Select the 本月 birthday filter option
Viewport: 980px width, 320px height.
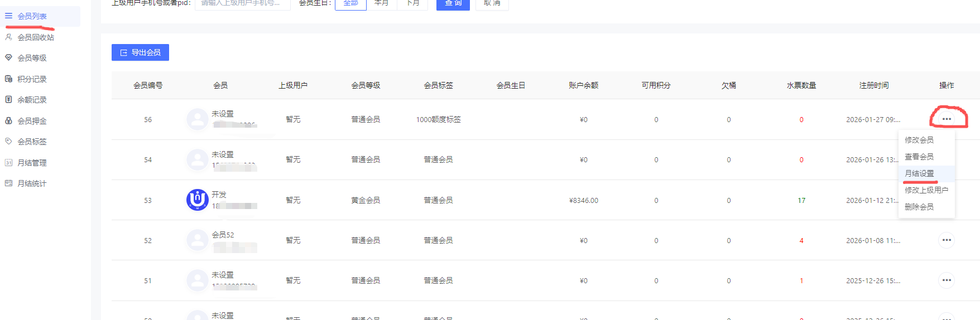click(382, 3)
